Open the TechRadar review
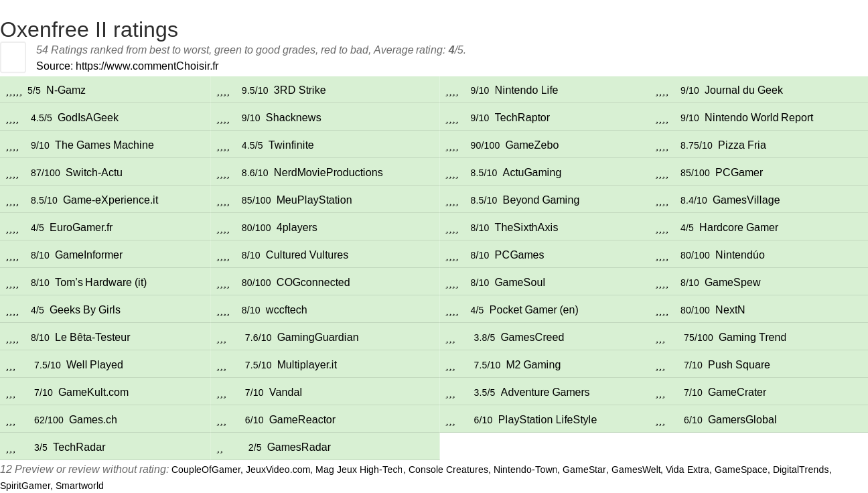Image resolution: width=868 pixels, height=493 pixels. click(79, 447)
